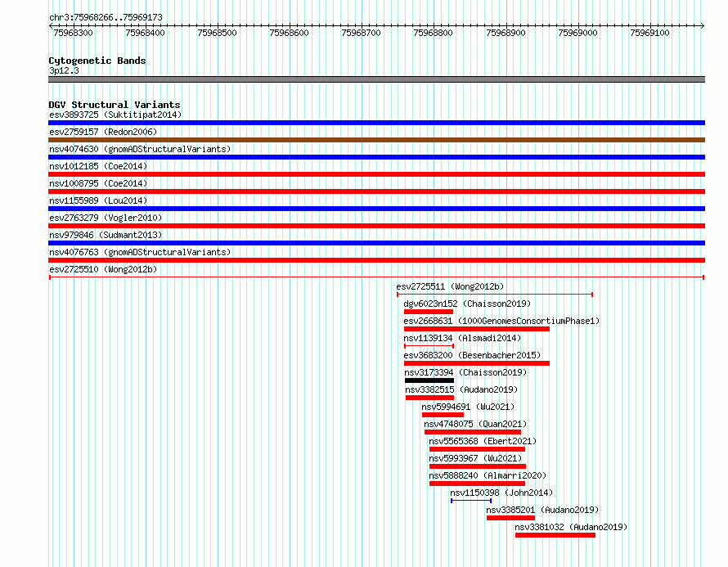
Task: Select the nsv1008795 (Coe2014) variant label
Action: pyautogui.click(x=98, y=183)
